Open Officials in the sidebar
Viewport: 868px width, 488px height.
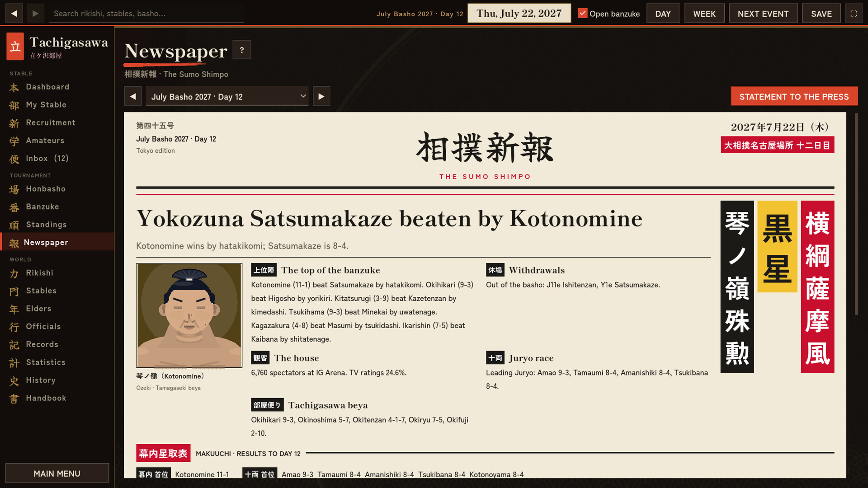[57, 326]
